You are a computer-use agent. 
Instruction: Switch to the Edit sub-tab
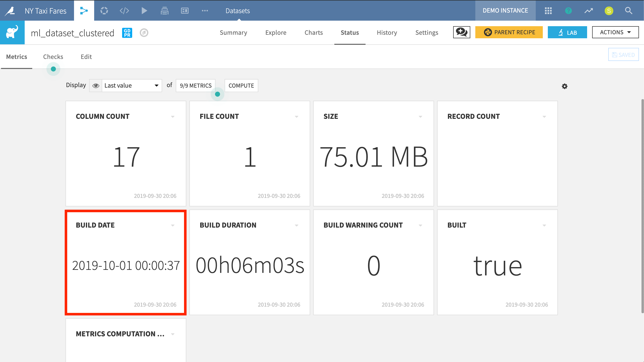pos(86,57)
